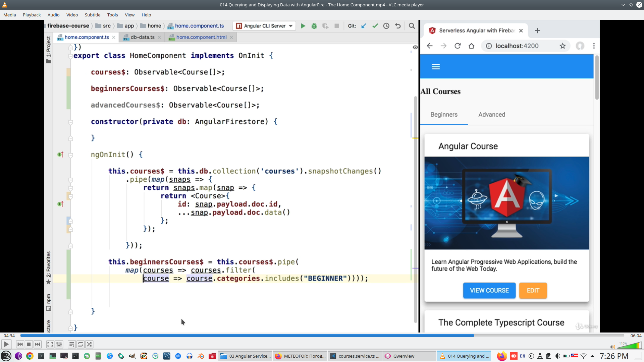Open the Media menu

9,15
